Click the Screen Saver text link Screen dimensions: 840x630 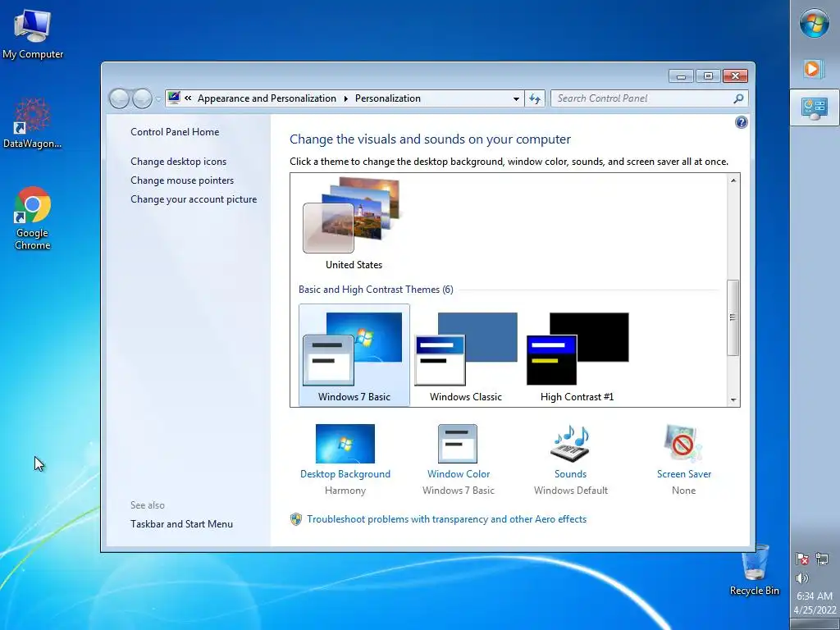click(684, 474)
